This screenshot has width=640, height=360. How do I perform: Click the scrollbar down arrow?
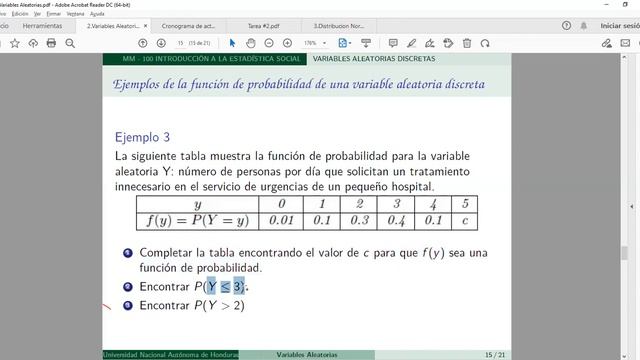coord(624,356)
